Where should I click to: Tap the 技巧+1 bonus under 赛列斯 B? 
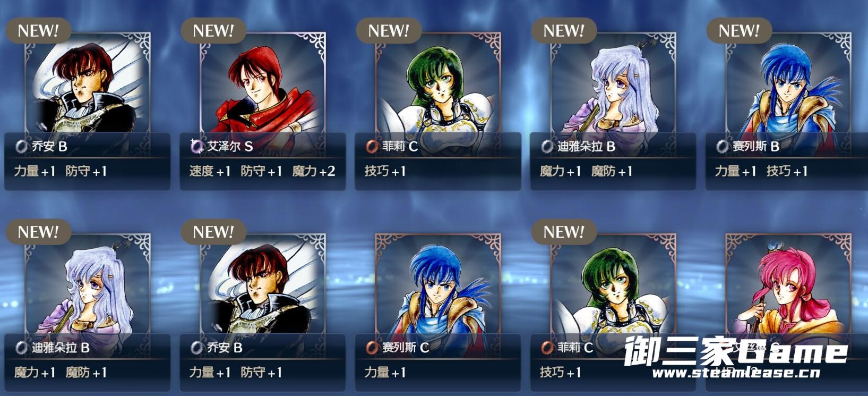point(787,171)
